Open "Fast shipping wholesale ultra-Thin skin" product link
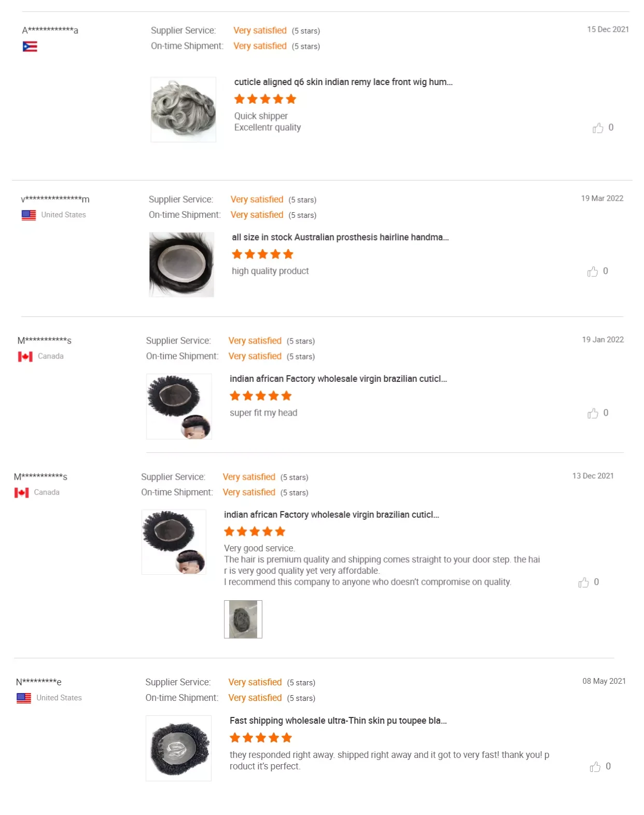644x815 pixels. pyautogui.click(x=338, y=721)
